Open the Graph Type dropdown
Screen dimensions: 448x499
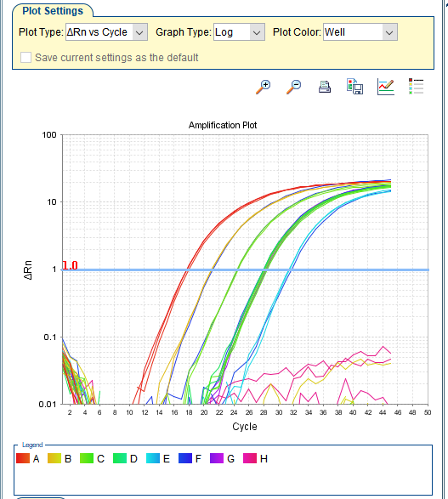(239, 32)
